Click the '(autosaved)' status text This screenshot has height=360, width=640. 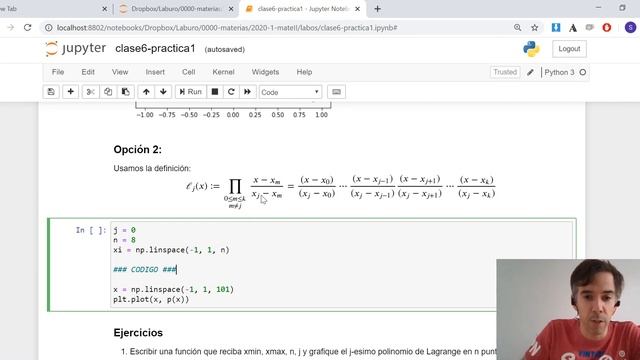point(224,49)
